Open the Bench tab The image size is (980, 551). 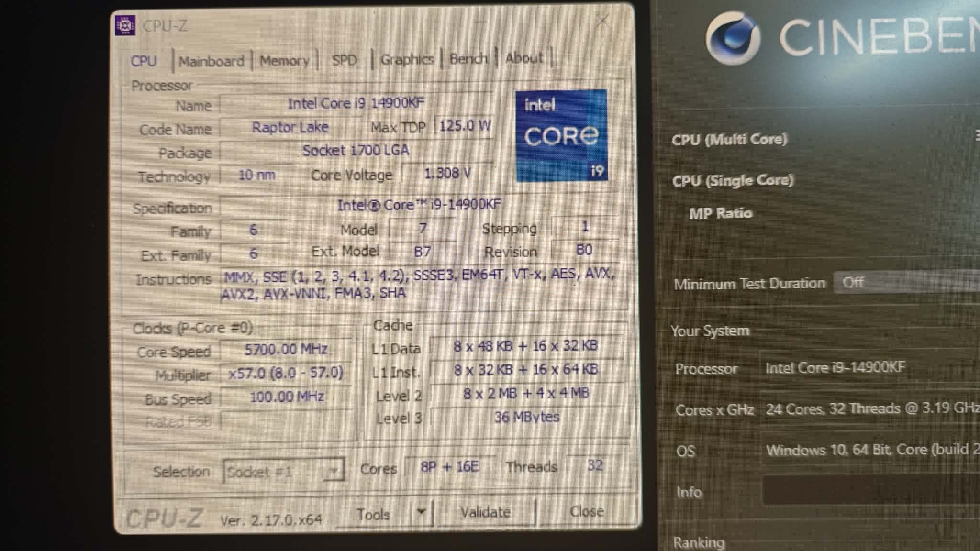click(468, 59)
